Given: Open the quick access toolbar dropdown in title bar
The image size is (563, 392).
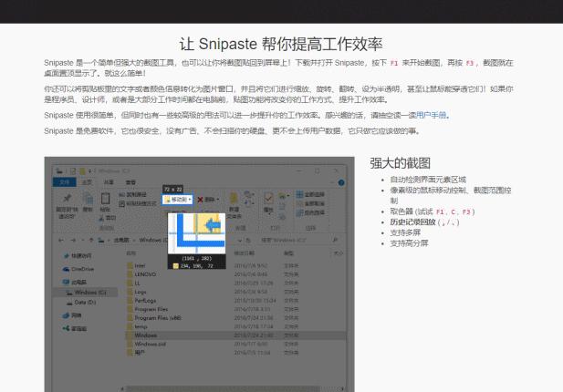Looking at the screenshot, I should pos(89,170).
